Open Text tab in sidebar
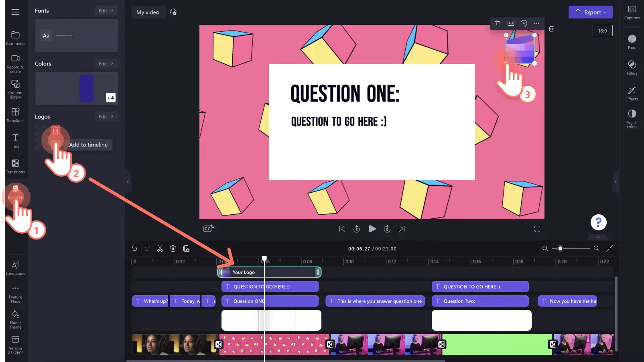Screen dimensions: 644x362 15,140
